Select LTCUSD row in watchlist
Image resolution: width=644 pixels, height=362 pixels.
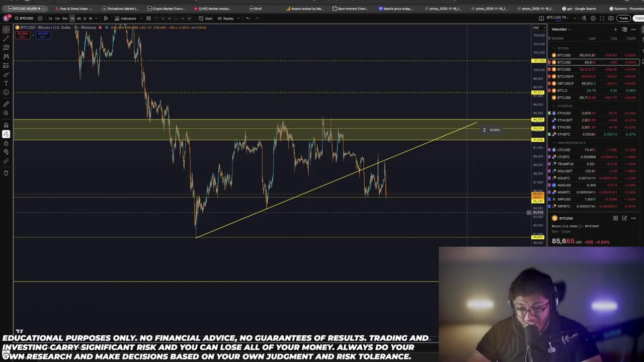[x=594, y=150]
